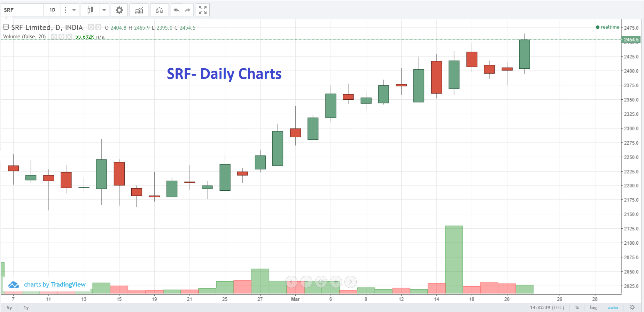Open the Compare symbols scales icon
644x312 pixels.
(159, 10)
